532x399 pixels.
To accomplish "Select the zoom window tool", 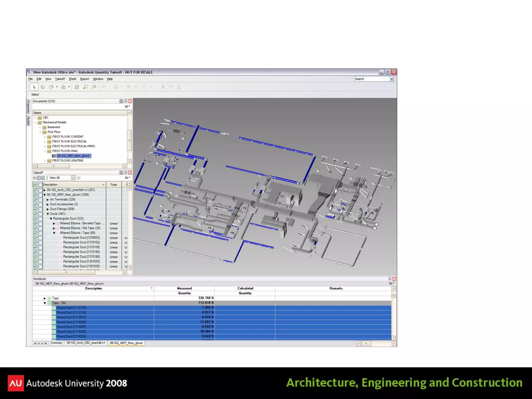I will coord(51,87).
